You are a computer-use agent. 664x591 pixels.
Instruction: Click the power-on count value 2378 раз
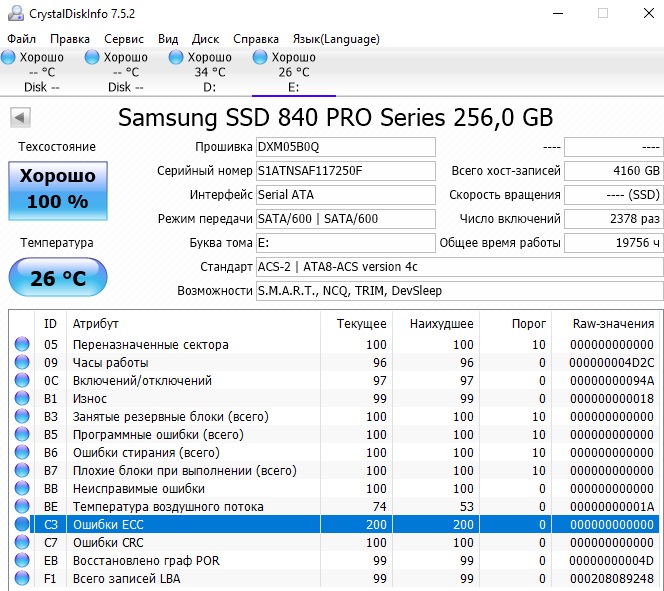(614, 219)
